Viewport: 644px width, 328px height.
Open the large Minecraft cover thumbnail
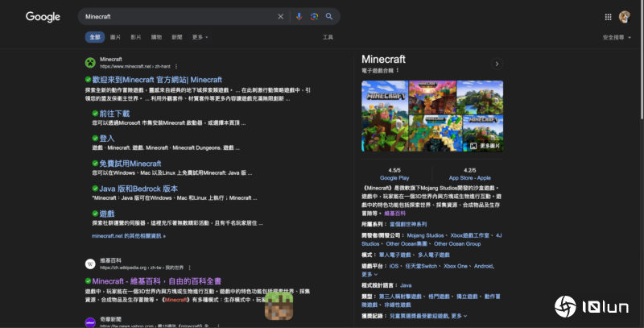(x=385, y=116)
